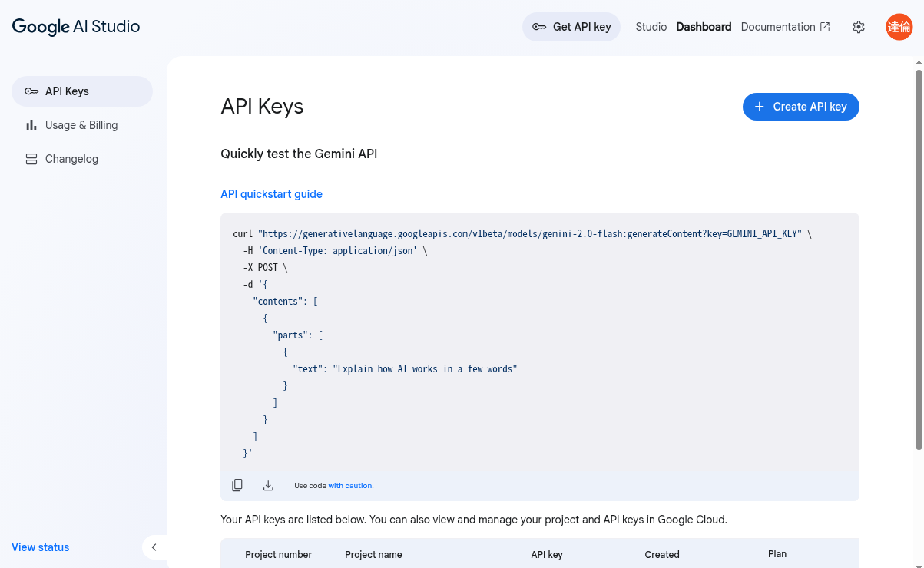The image size is (924, 568).
Task: Open the Documentation link
Action: [x=778, y=27]
